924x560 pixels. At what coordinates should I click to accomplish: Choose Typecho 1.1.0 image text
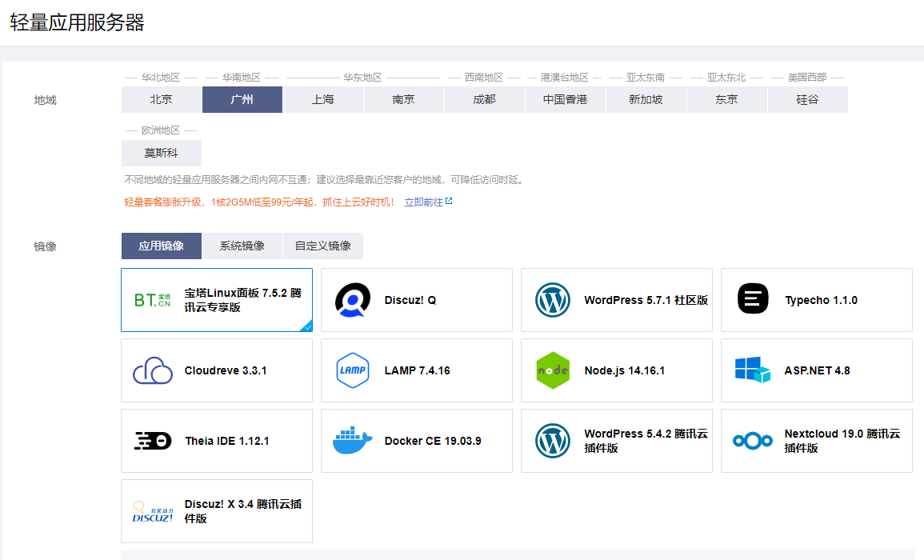[821, 300]
